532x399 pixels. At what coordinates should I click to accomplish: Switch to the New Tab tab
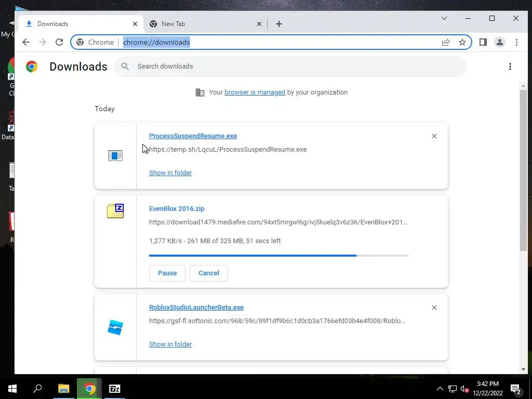click(x=205, y=24)
